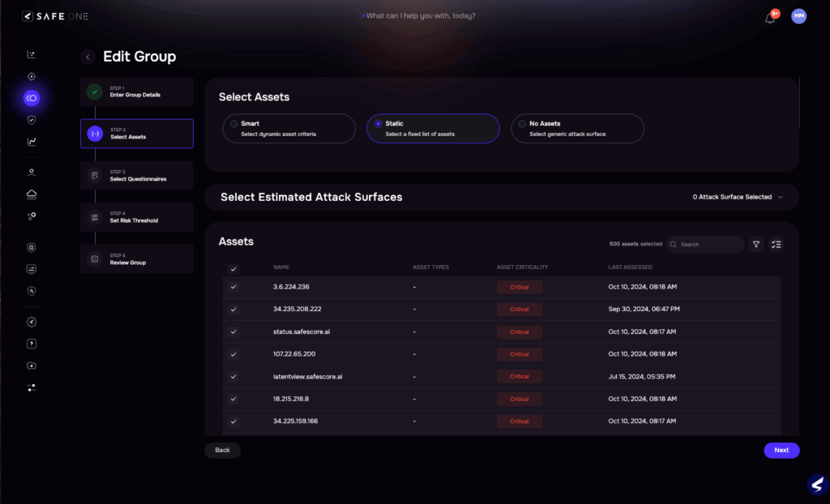Open the list monitor sidebar icon
The image size is (830, 504).
tap(32, 269)
